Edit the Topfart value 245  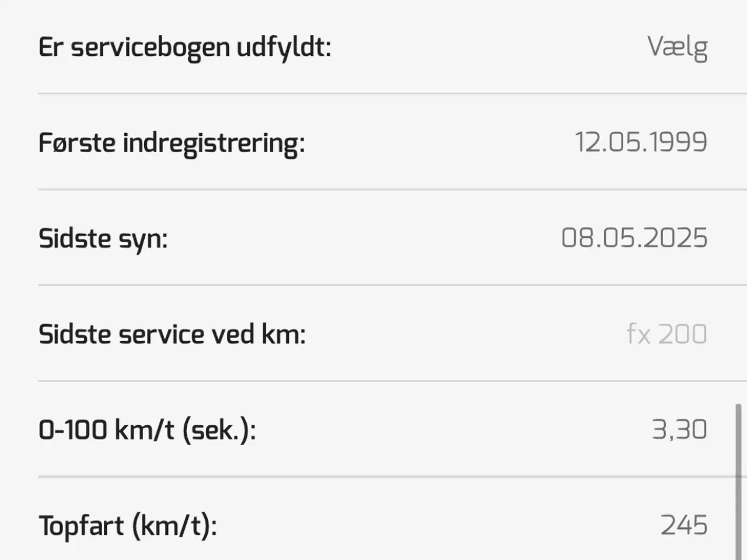(684, 525)
